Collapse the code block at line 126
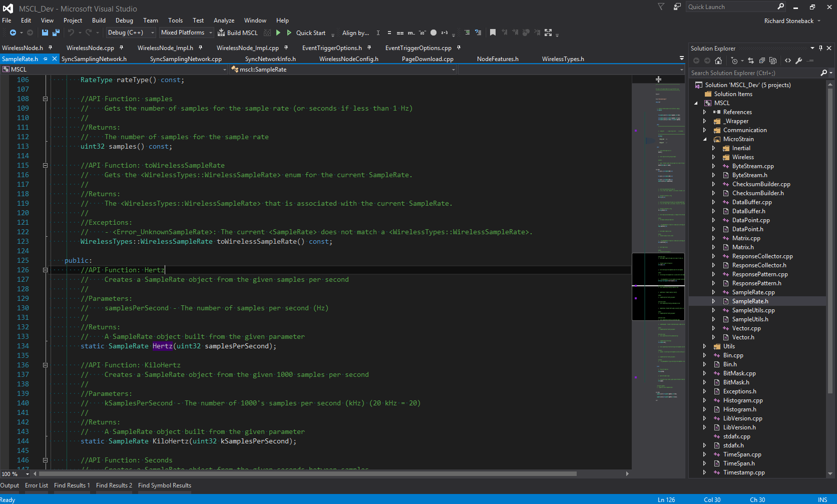Image resolution: width=837 pixels, height=504 pixels. click(x=45, y=270)
